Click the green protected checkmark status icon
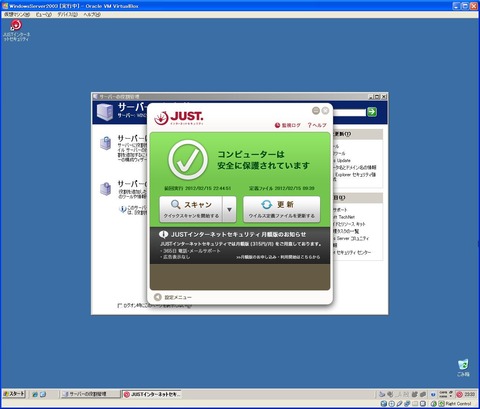Image resolution: width=480 pixels, height=409 pixels. [188, 160]
